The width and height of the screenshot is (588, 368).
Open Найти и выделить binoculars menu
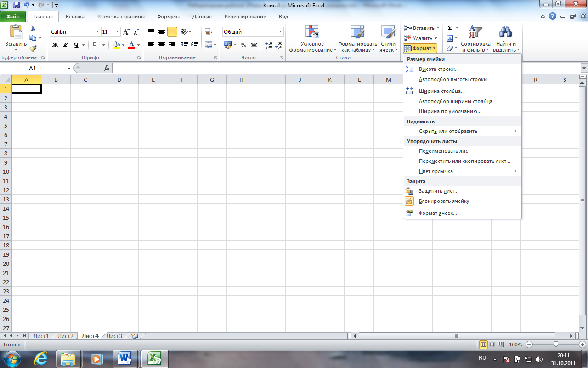[506, 39]
